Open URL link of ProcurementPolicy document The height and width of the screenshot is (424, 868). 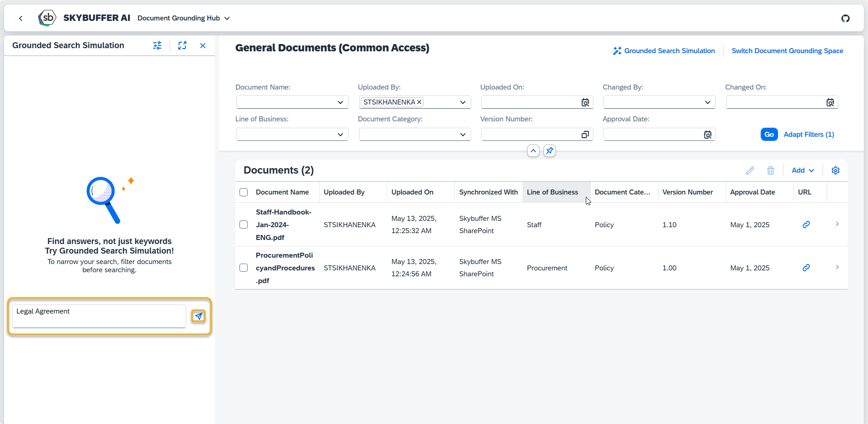[806, 268]
